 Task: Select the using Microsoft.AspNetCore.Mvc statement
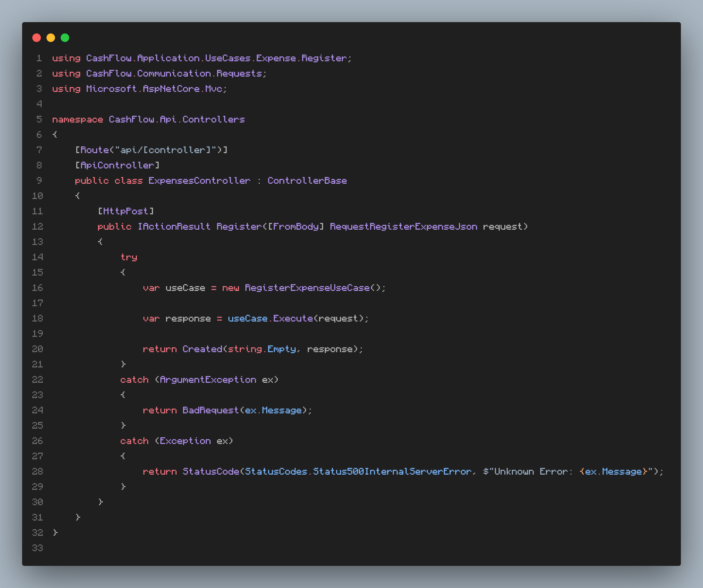[139, 89]
